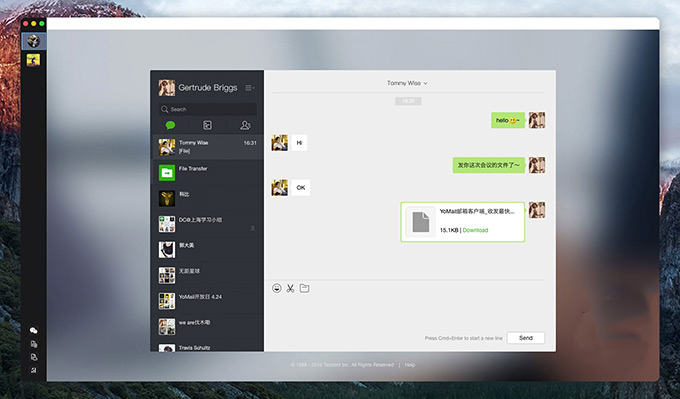This screenshot has width=680, height=399.
Task: Click the green File Transfer folder icon
Action: tap(167, 173)
